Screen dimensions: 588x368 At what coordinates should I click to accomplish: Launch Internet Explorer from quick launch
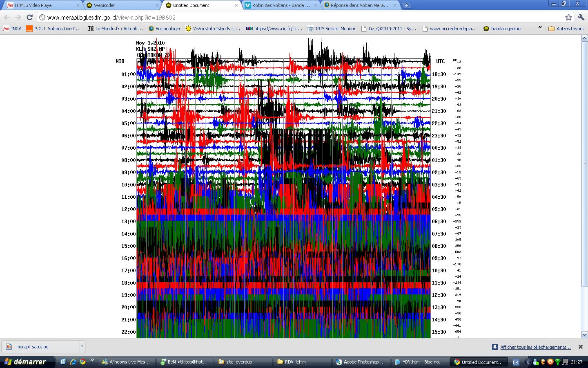tap(73, 362)
